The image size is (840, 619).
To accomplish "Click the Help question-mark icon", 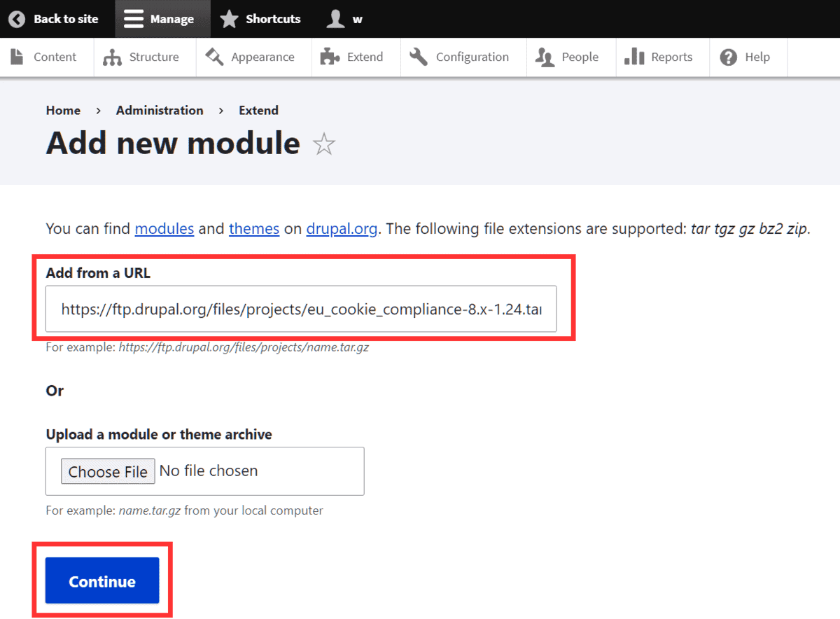I will [730, 56].
